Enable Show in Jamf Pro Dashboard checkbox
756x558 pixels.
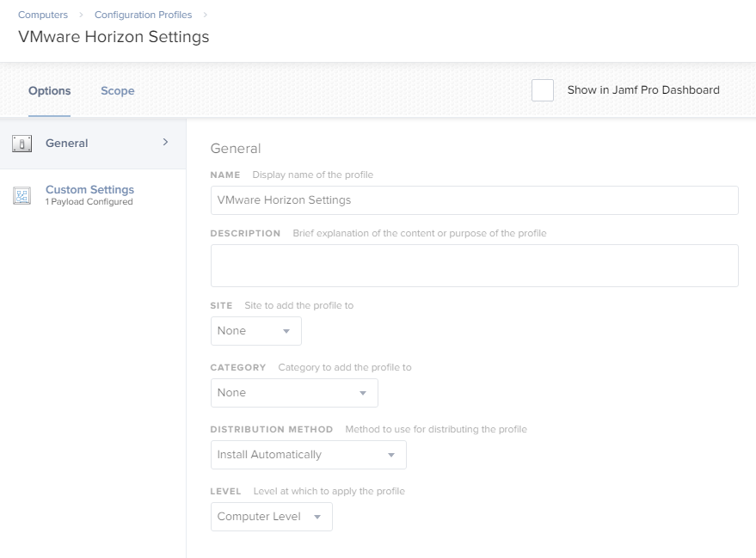tap(543, 90)
